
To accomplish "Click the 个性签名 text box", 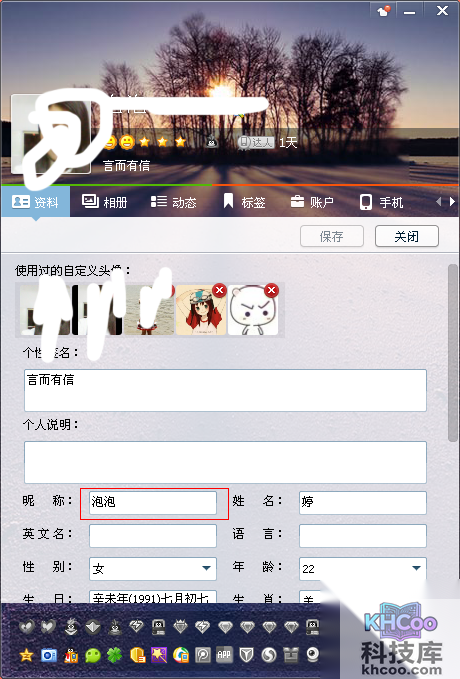I will pyautogui.click(x=225, y=390).
